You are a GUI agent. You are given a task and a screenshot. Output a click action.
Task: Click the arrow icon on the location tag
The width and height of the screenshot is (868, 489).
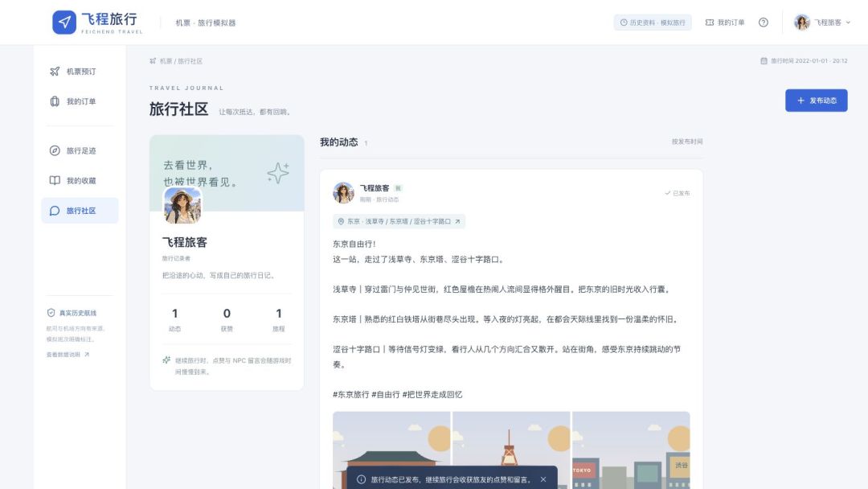457,221
